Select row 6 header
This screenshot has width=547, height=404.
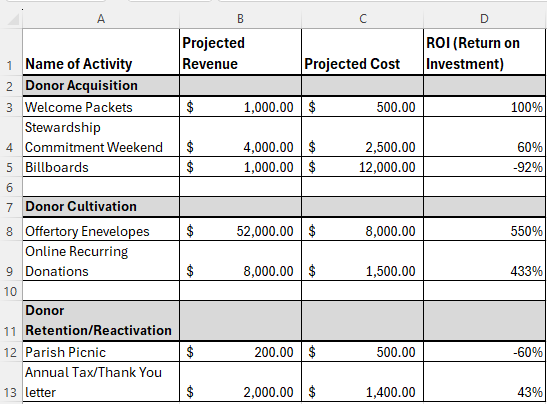click(10, 187)
